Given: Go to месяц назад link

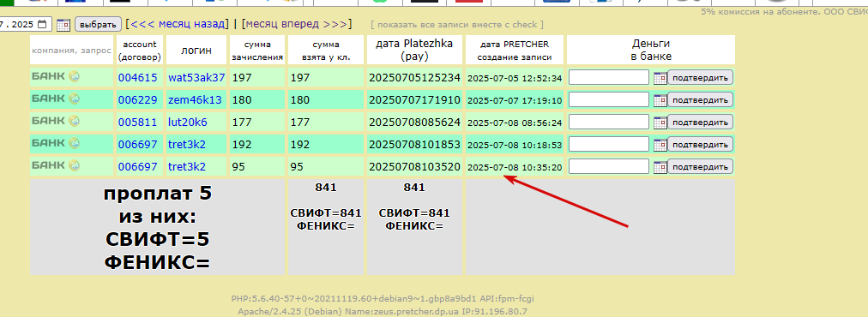Looking at the screenshot, I should [x=178, y=24].
